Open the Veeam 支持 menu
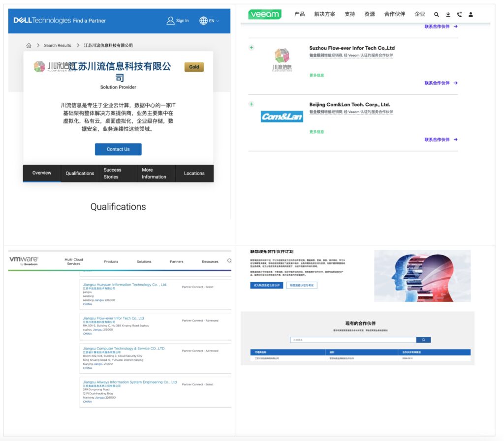The image size is (504, 441). tap(350, 14)
